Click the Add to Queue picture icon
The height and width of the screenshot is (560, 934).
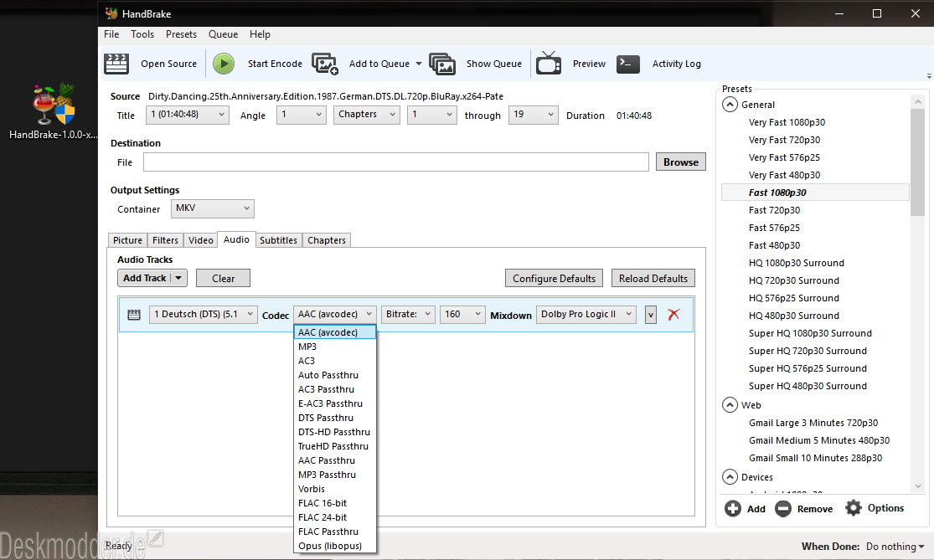[325, 64]
